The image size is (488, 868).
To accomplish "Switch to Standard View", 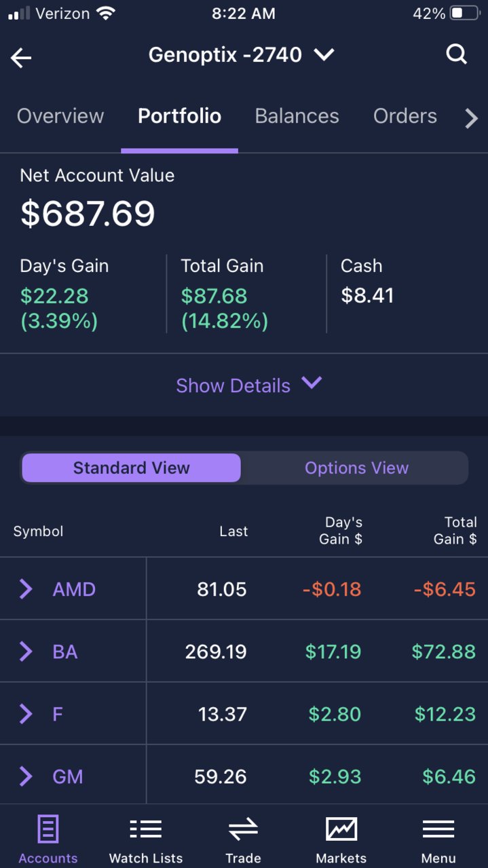I will point(131,468).
